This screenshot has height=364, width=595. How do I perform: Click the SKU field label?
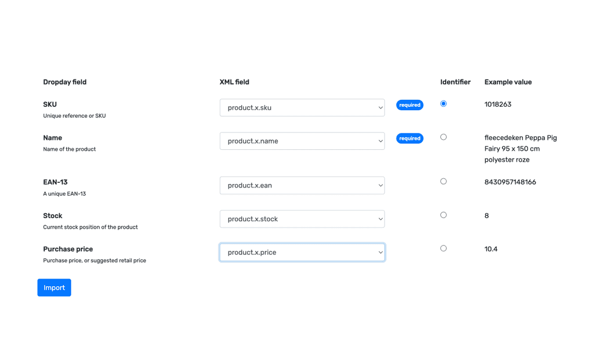pyautogui.click(x=49, y=104)
